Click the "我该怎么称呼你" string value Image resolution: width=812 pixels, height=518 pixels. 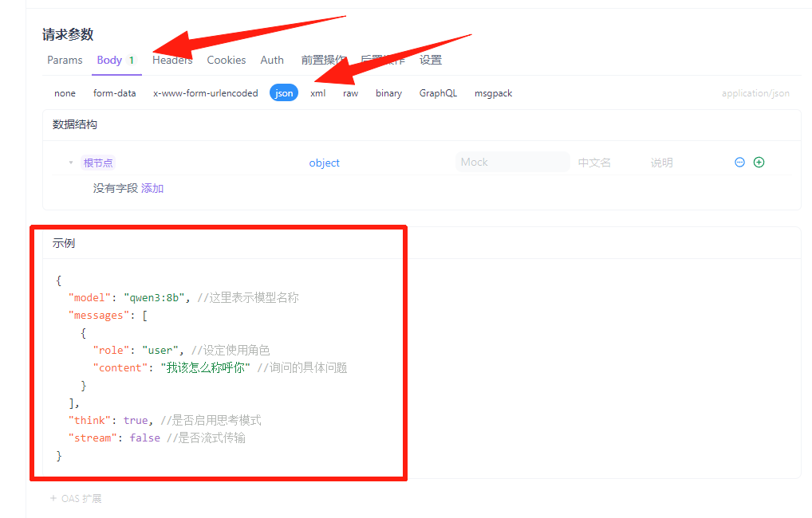click(x=206, y=368)
